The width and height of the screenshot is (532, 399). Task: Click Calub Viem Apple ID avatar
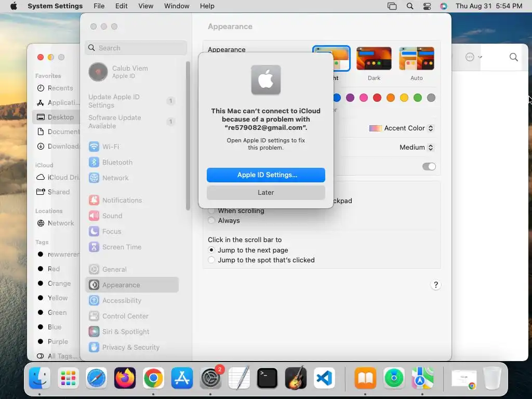98,72
